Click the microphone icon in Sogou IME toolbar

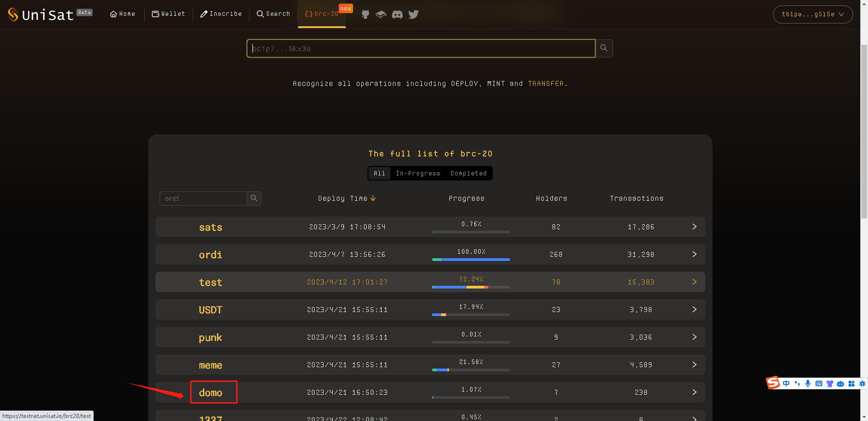tap(808, 383)
